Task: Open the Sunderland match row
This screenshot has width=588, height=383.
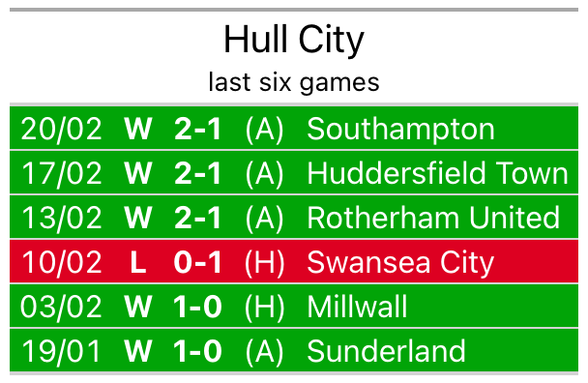Action: pyautogui.click(x=294, y=350)
